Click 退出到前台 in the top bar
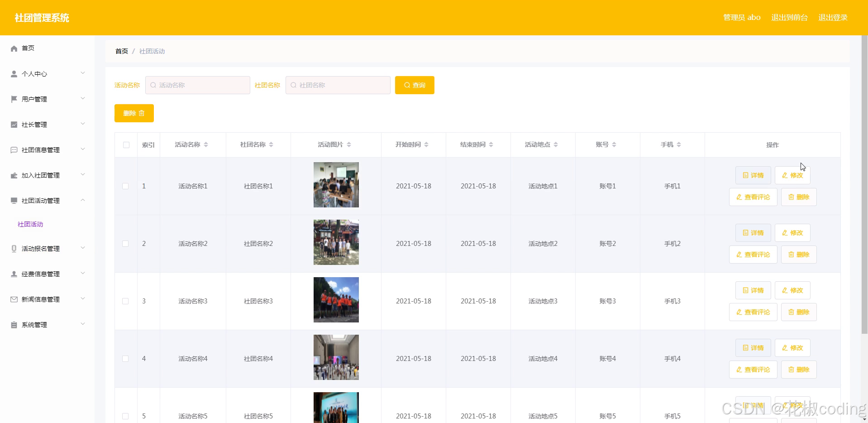Viewport: 868px width, 423px height. coord(789,17)
